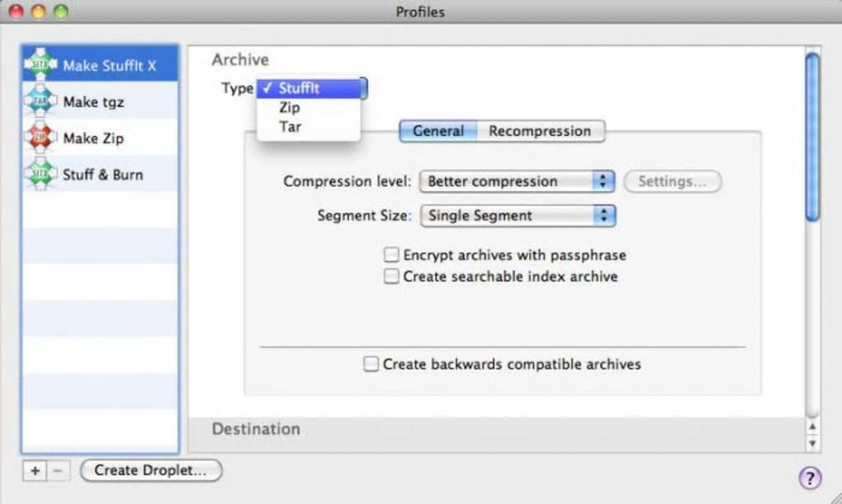Choose Tar in the Type menu
Screen dimensions: 842x504
310,127
